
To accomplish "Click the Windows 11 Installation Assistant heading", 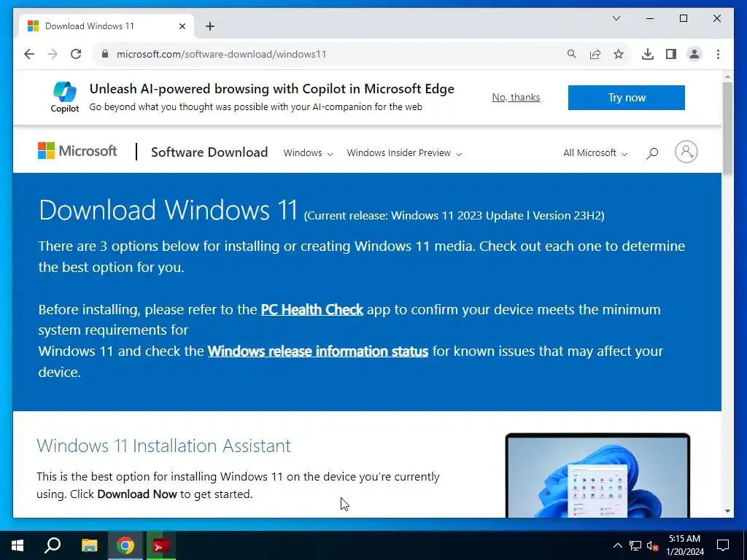I will (164, 446).
